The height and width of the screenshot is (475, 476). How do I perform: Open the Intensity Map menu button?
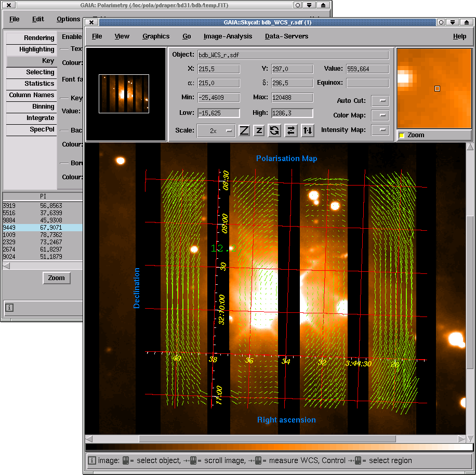pyautogui.click(x=380, y=130)
